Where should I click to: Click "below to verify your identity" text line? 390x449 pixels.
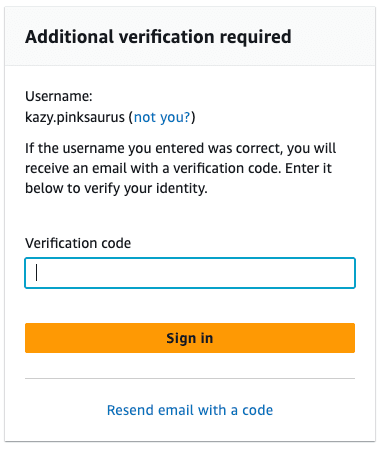click(116, 188)
